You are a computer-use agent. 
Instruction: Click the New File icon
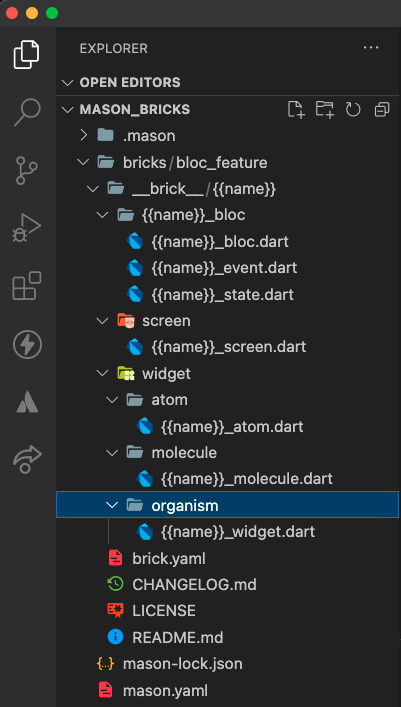(x=296, y=110)
